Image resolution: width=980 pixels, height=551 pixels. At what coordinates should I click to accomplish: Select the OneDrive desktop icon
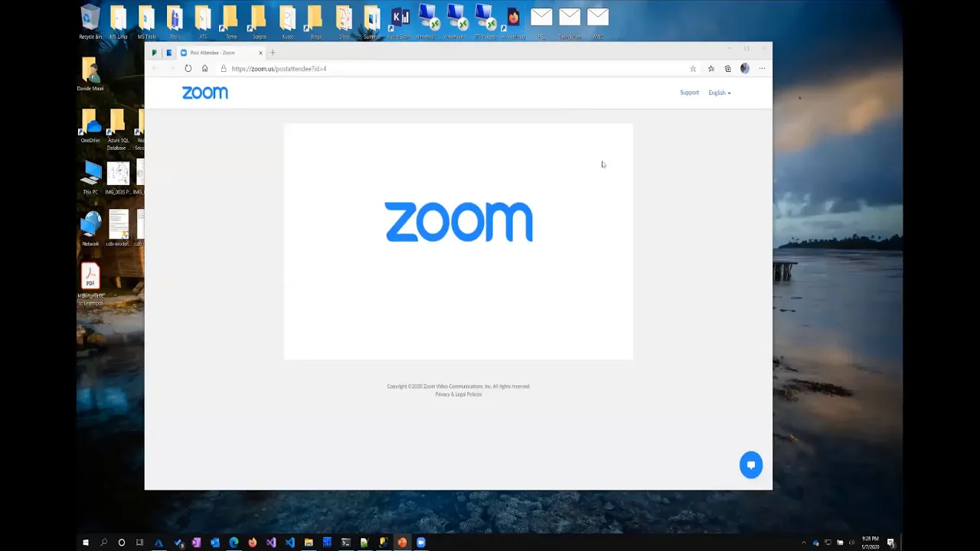click(90, 126)
